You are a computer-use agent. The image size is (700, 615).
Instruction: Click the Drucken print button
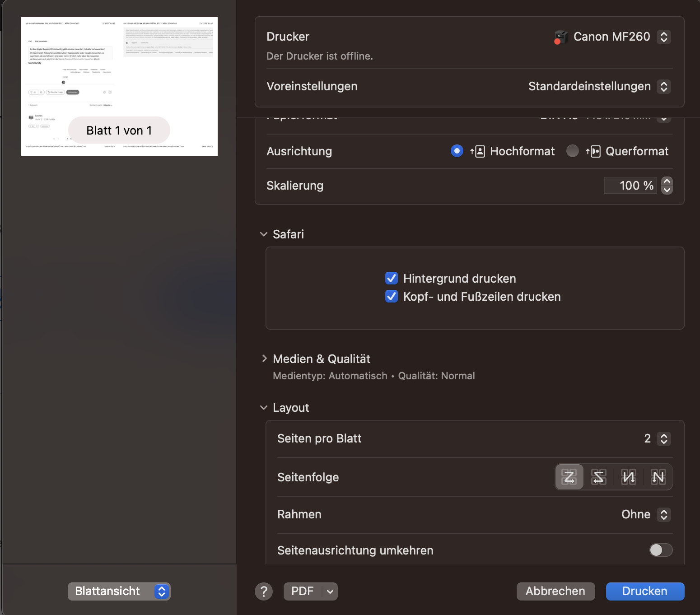[x=645, y=591]
